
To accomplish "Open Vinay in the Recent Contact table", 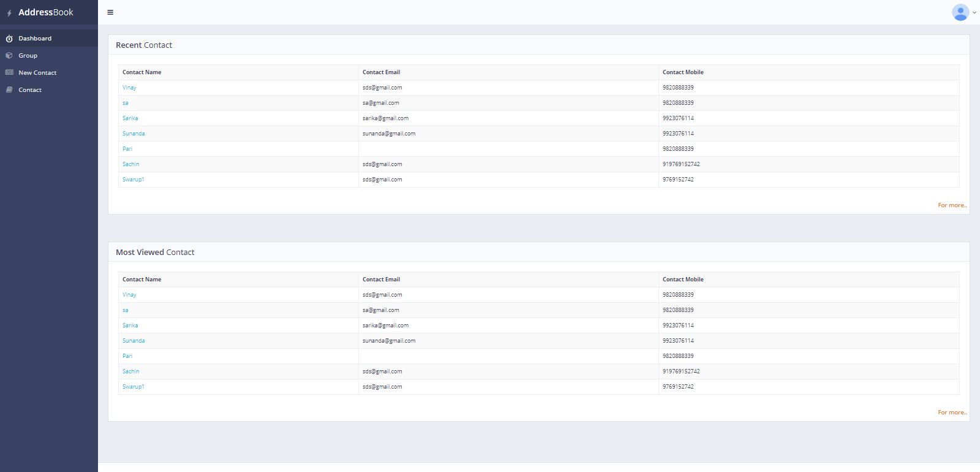I will [129, 88].
